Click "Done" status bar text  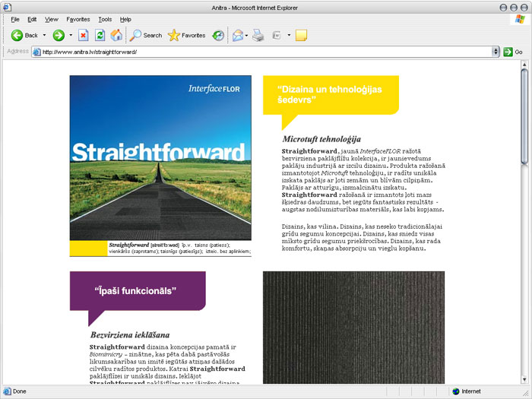coord(20,391)
